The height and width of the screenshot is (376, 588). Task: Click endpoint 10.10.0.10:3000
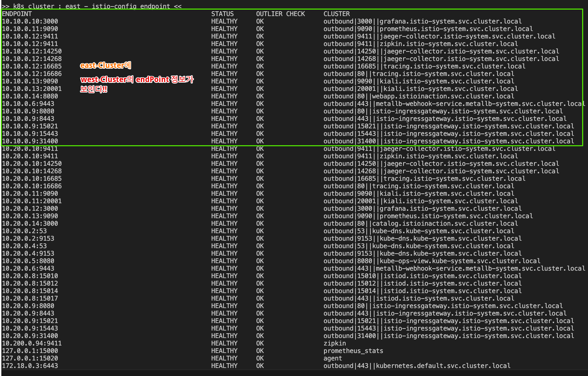[x=30, y=21]
